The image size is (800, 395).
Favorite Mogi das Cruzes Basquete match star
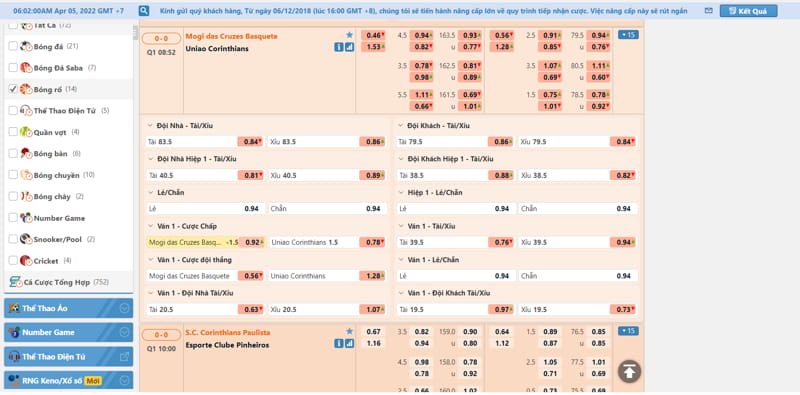click(x=349, y=35)
